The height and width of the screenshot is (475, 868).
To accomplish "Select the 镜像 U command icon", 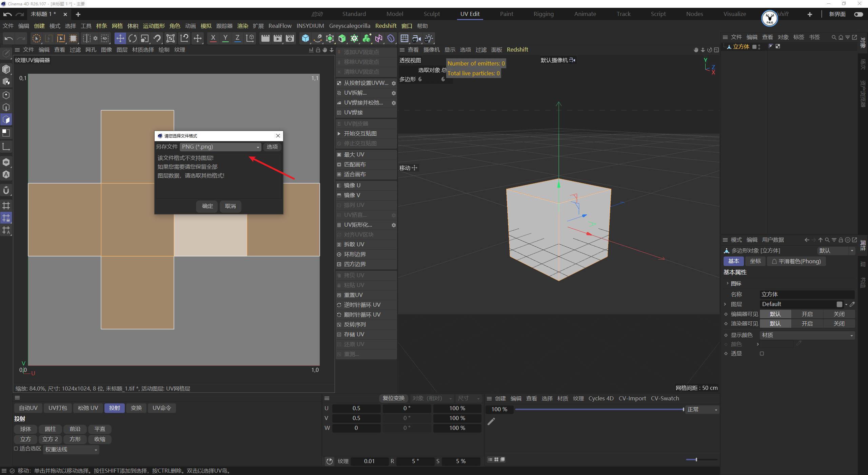I will 339,185.
